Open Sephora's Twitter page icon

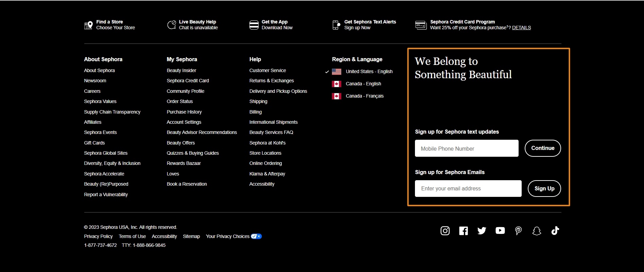482,231
